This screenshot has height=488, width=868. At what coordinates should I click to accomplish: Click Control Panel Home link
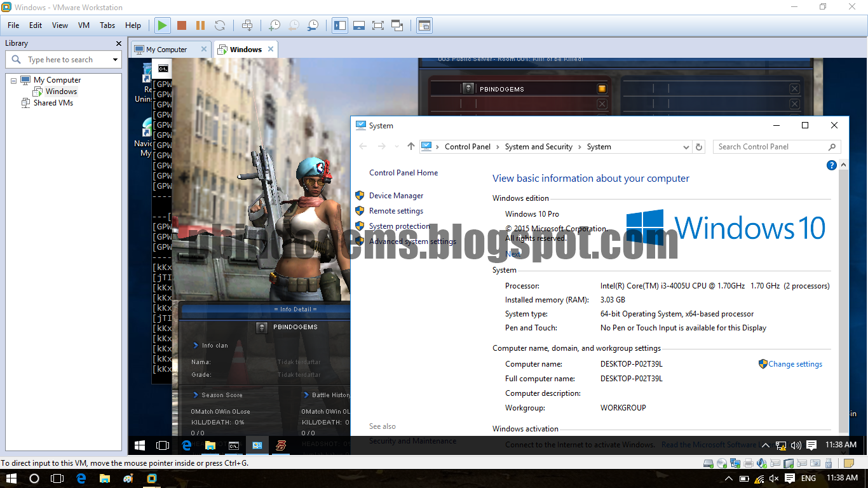pyautogui.click(x=403, y=173)
